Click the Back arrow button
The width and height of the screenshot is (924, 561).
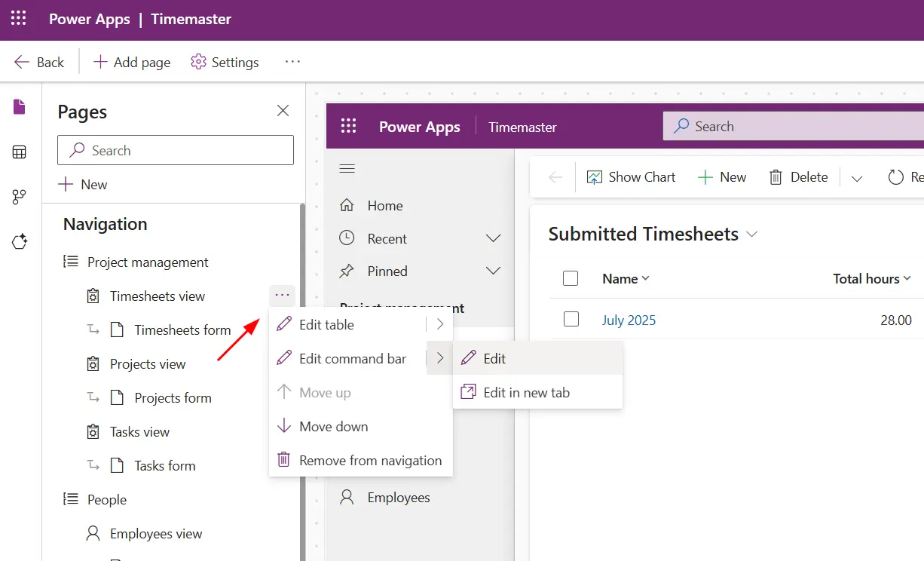tap(39, 62)
